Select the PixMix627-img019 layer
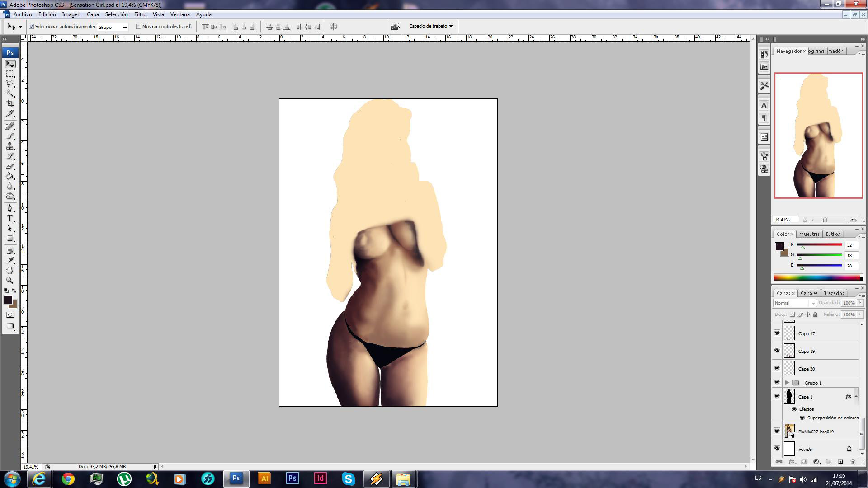868x488 pixels. click(816, 432)
